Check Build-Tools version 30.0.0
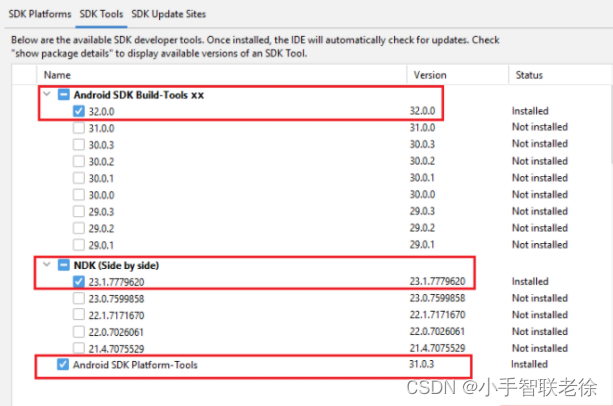The height and width of the screenshot is (406, 613). (79, 195)
